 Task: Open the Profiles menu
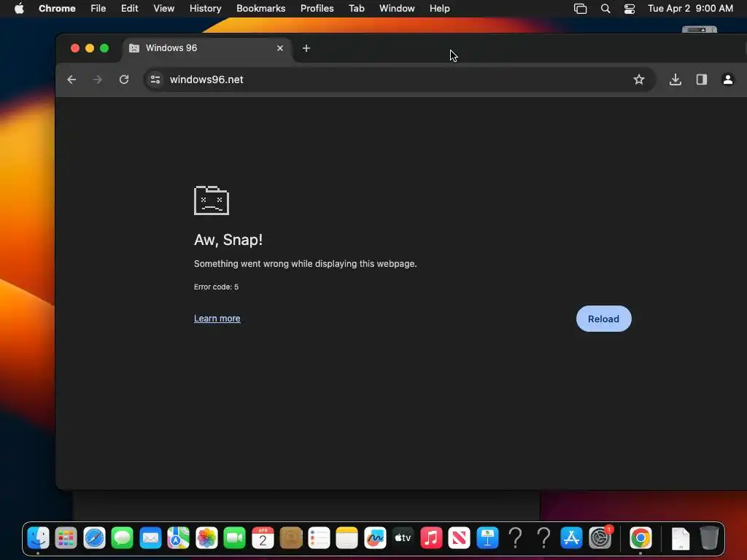(x=317, y=9)
